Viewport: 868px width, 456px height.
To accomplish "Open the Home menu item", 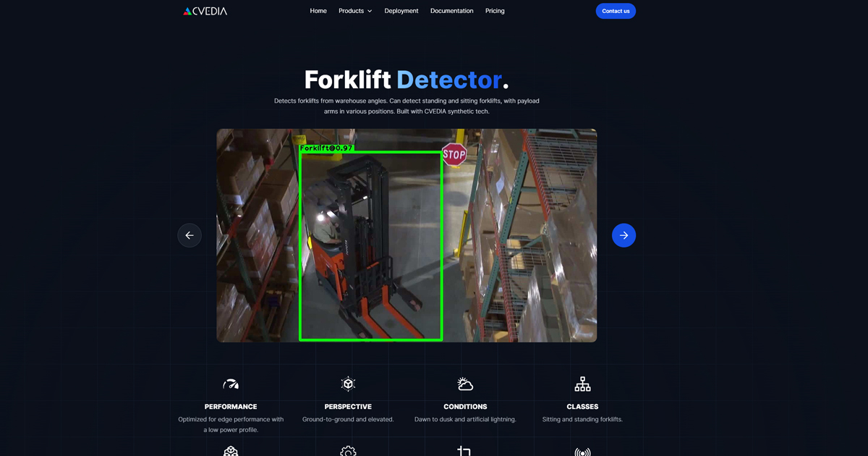I will [318, 11].
